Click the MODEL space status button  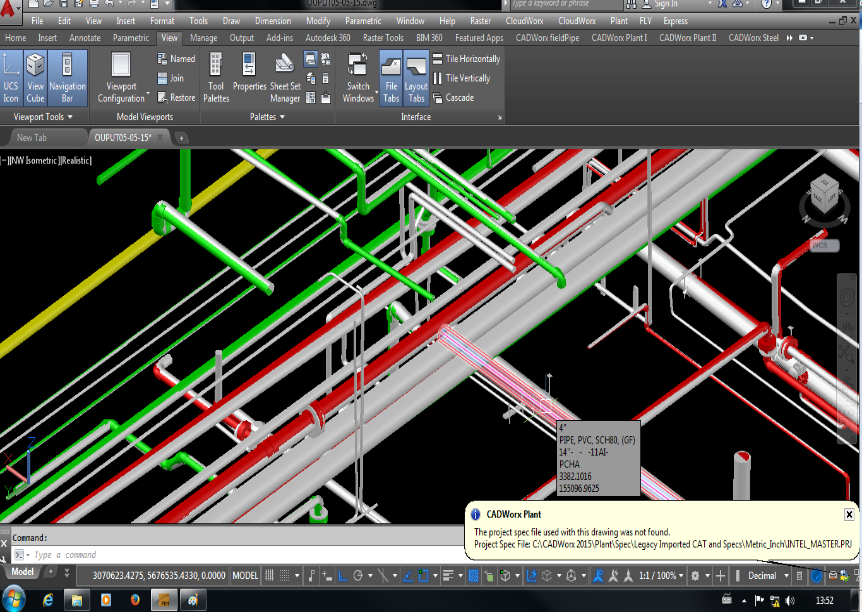point(245,576)
